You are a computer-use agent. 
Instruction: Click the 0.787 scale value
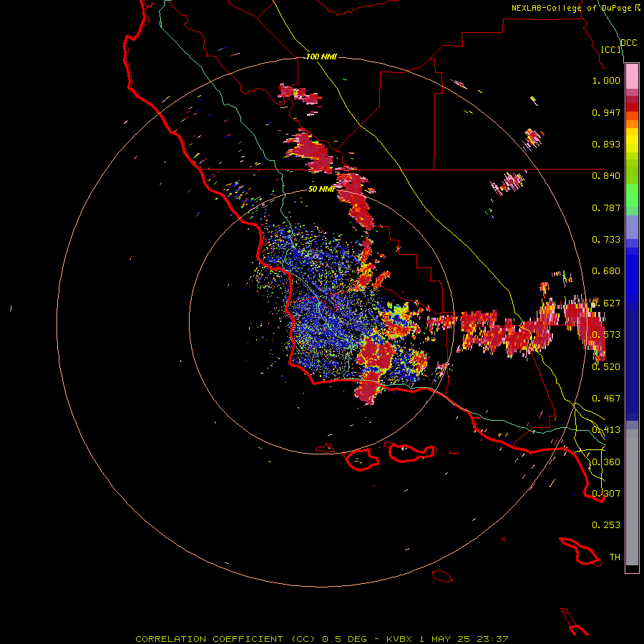point(606,208)
